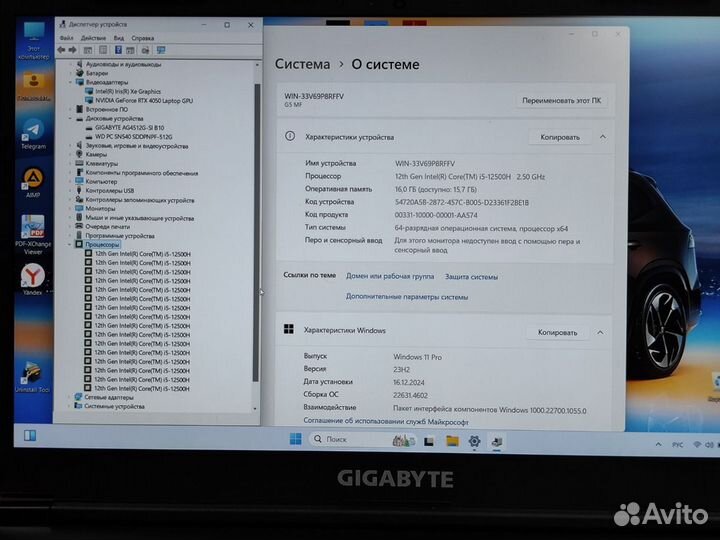The height and width of the screenshot is (540, 720).
Task: Click the scan for hardware changes icon
Action: 161,50
